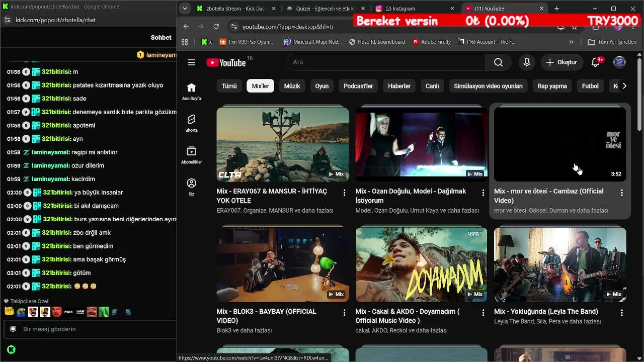Screen dimensions: 644x362
Task: Switch to the (2) Instagram tab
Action: point(415,9)
